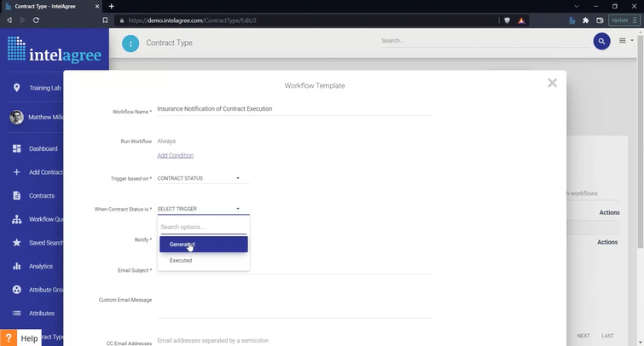
Task: Click the Attribute Groups icon
Action: 16,290
